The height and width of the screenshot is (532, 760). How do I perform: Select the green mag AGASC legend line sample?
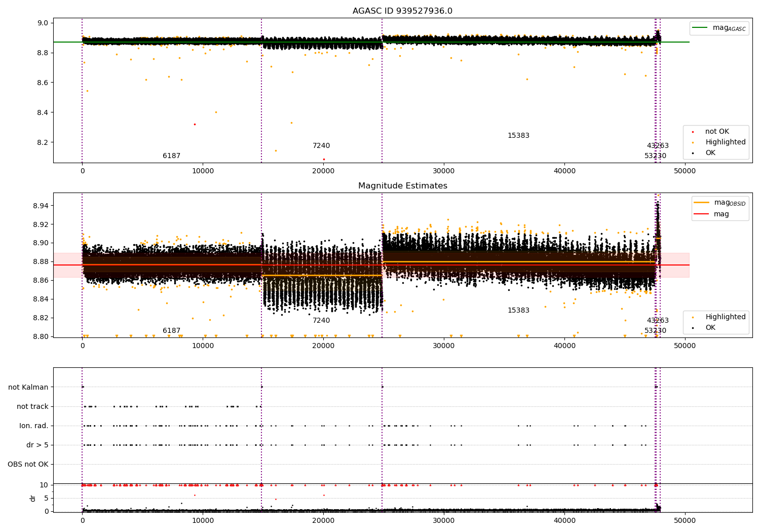coord(700,28)
